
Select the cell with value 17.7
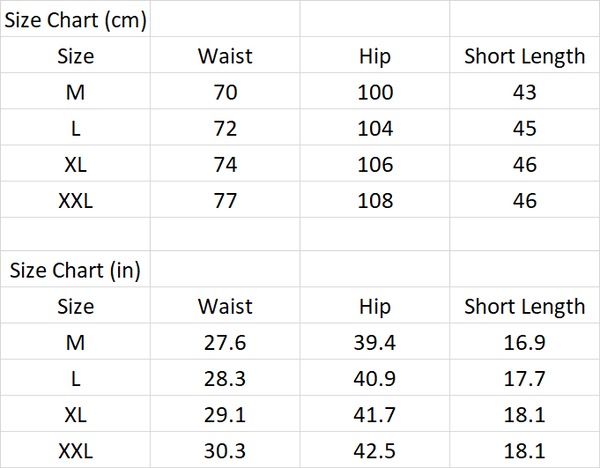(x=525, y=377)
